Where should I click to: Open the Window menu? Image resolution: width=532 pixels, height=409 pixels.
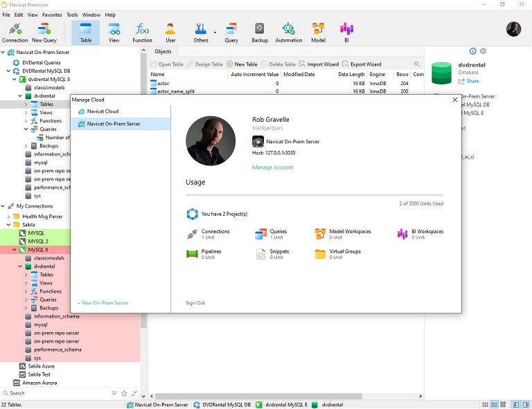[91, 15]
